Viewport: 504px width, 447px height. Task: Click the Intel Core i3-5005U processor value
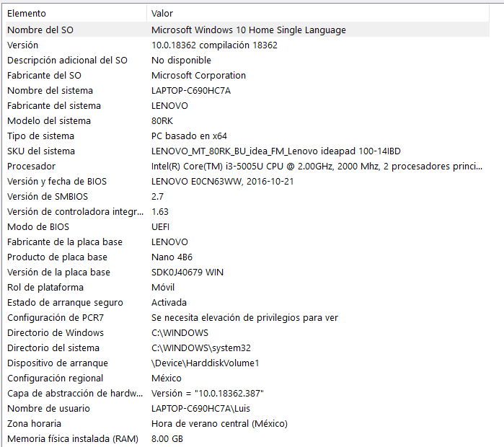pos(317,166)
